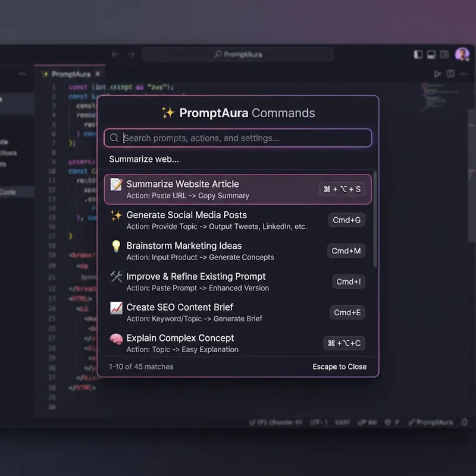Click the PromptAura status bar item
476x476 pixels.
[x=430, y=422]
